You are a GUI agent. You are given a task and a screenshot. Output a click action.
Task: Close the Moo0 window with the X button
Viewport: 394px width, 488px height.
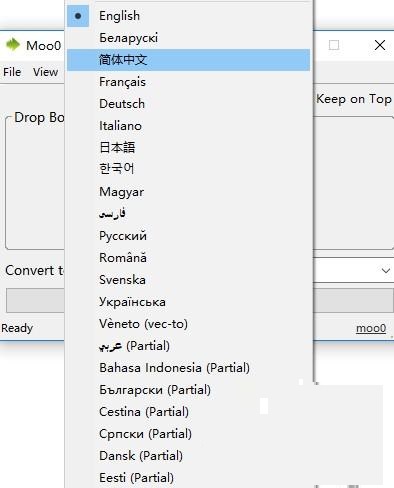[x=380, y=45]
